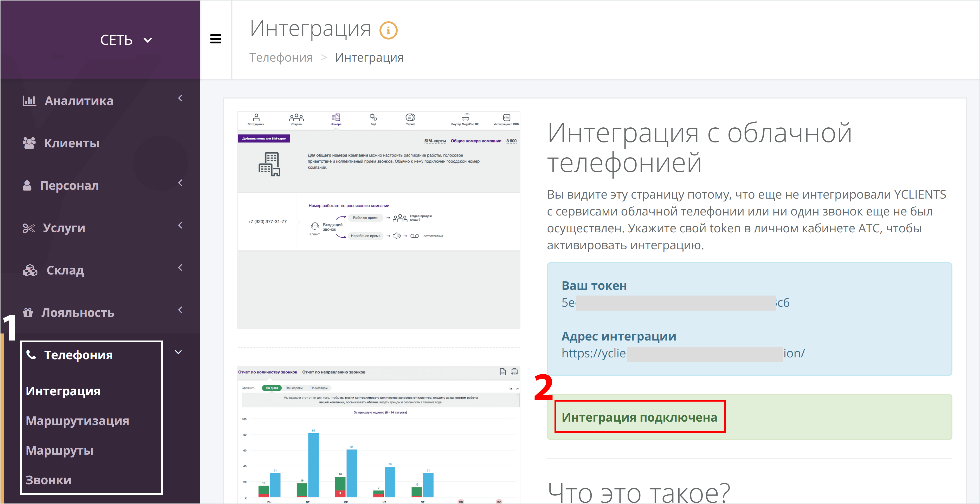Click the Персонал person icon
Viewport: 980px width, 504px height.
pos(27,186)
